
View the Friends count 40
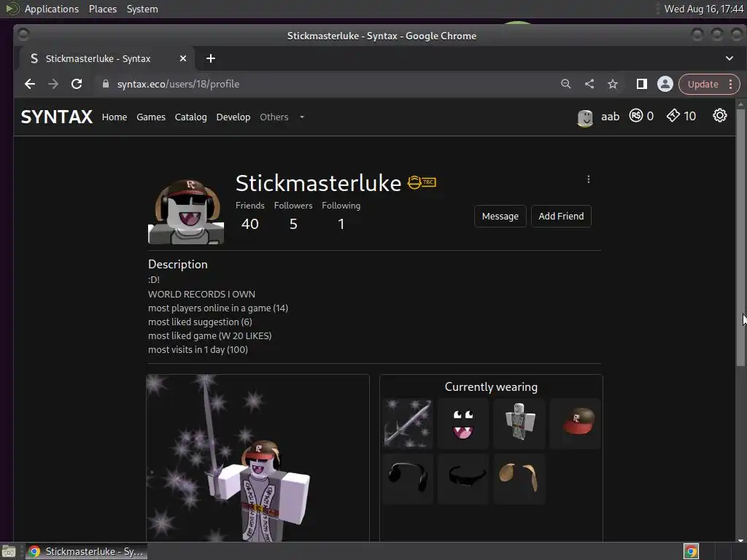[x=249, y=224]
